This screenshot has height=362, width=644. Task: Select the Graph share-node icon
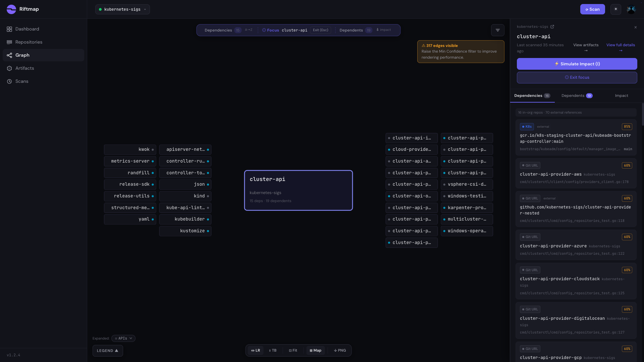coord(9,55)
